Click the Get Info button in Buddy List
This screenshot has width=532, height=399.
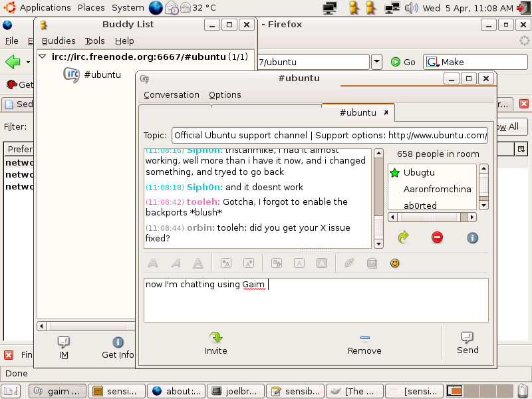[118, 347]
